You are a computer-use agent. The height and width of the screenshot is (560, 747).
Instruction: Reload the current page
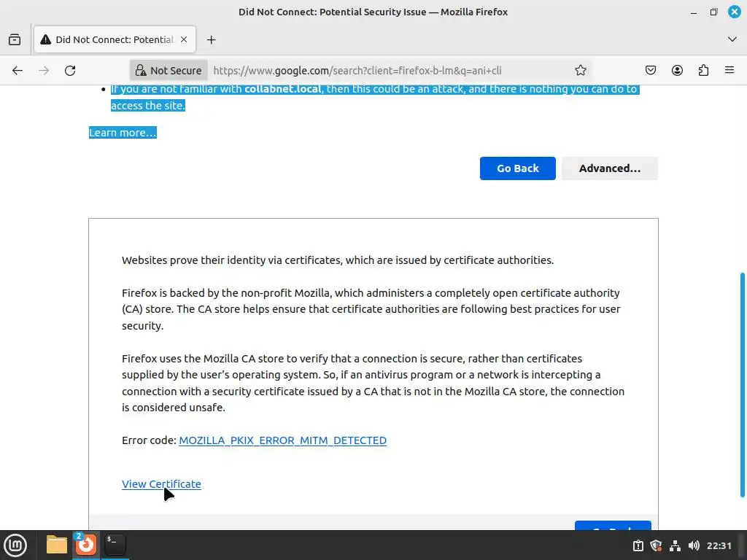coord(70,71)
